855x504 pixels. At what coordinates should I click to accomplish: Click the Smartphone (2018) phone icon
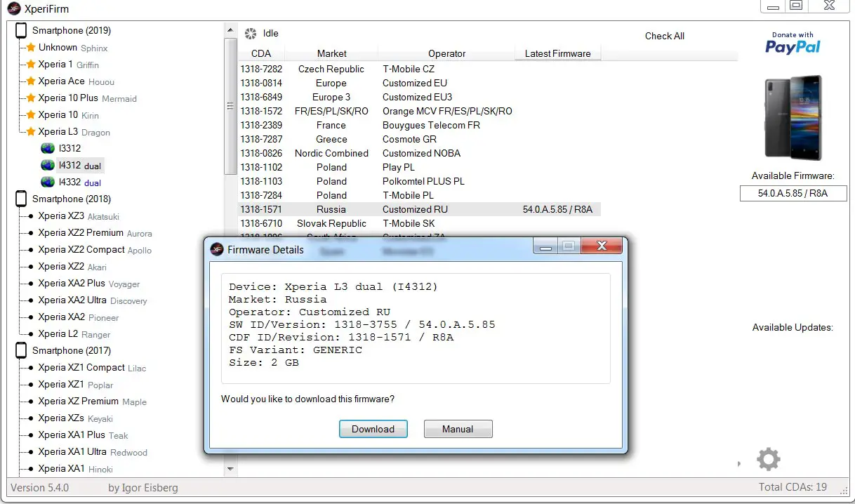pos(21,199)
